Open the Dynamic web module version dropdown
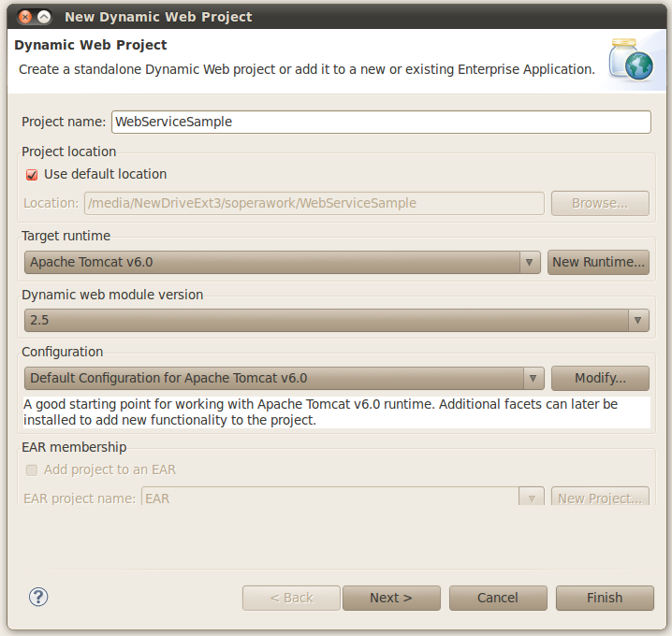This screenshot has height=636, width=672. click(x=638, y=320)
